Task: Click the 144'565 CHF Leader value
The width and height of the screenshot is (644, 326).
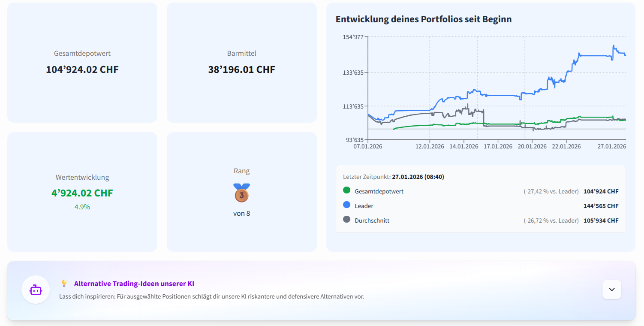Action: click(601, 206)
